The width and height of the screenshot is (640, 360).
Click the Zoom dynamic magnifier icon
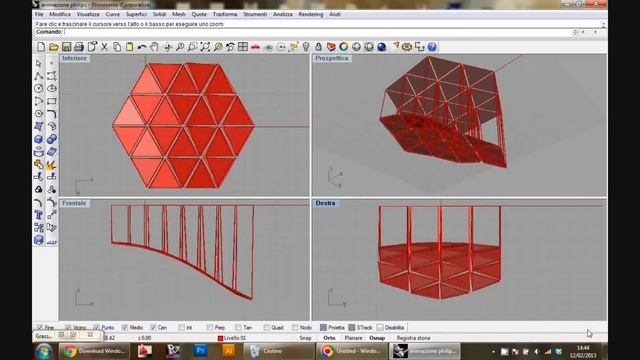(x=180, y=47)
